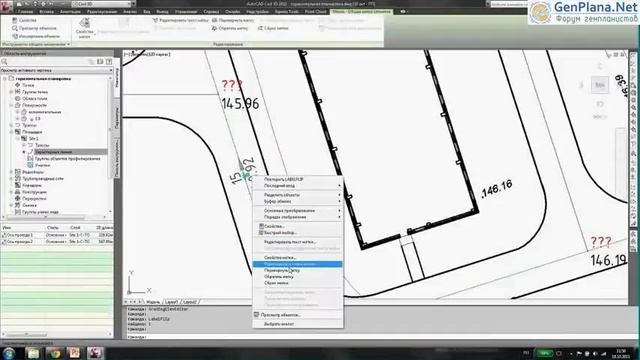Expand the Водосборы tree node
The width and height of the screenshot is (640, 360).
[x=11, y=172]
